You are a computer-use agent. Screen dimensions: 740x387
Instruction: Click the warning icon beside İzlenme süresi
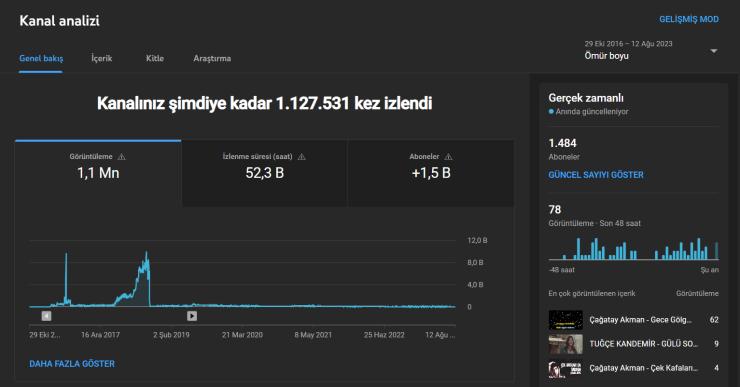click(x=302, y=157)
